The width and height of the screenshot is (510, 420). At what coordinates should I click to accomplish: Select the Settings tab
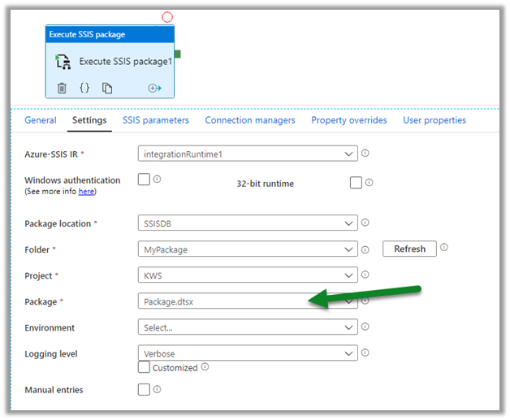pos(89,120)
